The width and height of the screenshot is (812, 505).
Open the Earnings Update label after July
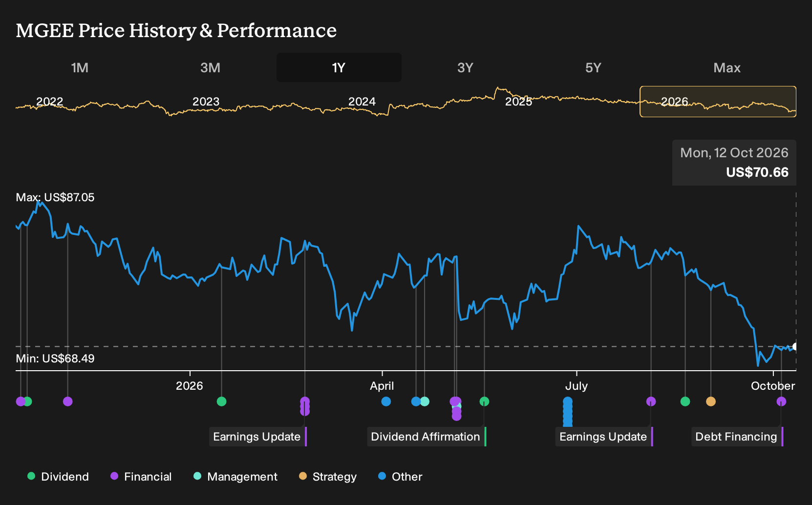click(604, 437)
